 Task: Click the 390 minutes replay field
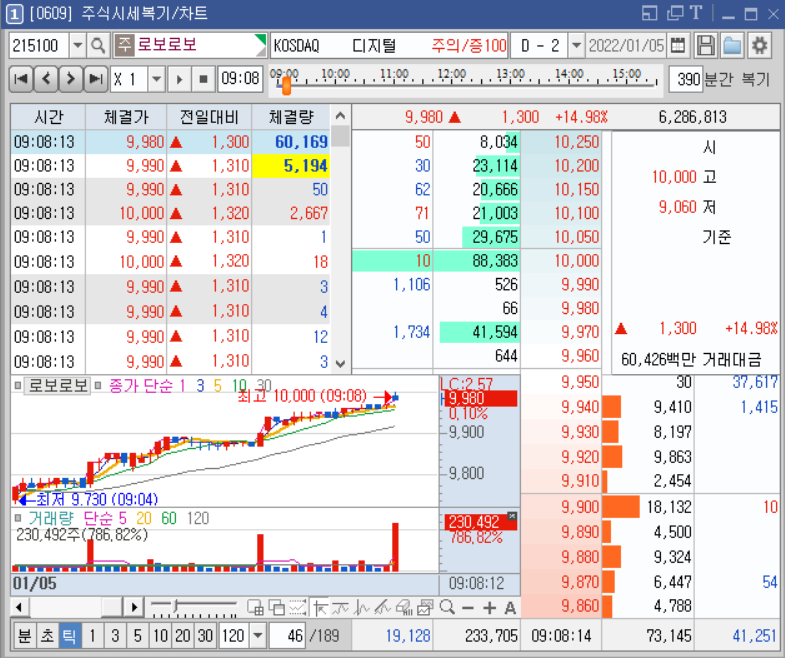click(x=686, y=79)
